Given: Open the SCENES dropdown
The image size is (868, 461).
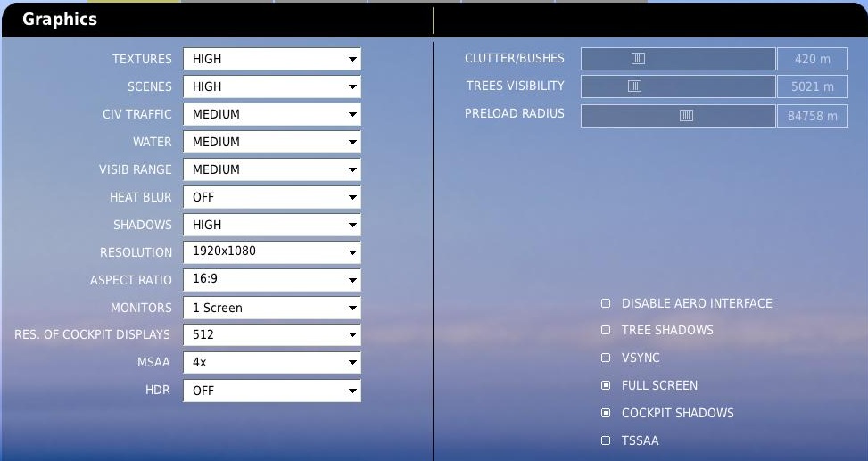Looking at the screenshot, I should pyautogui.click(x=272, y=86).
